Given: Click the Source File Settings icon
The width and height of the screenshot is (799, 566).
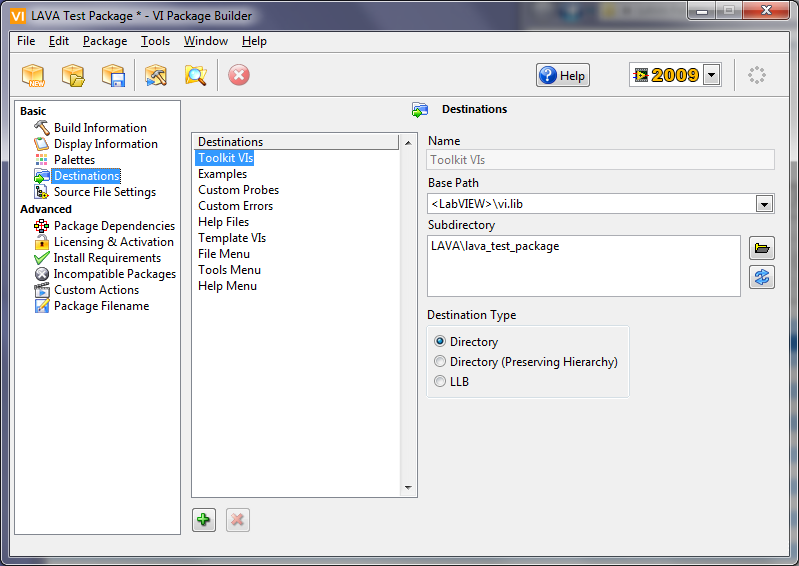Looking at the screenshot, I should point(41,192).
